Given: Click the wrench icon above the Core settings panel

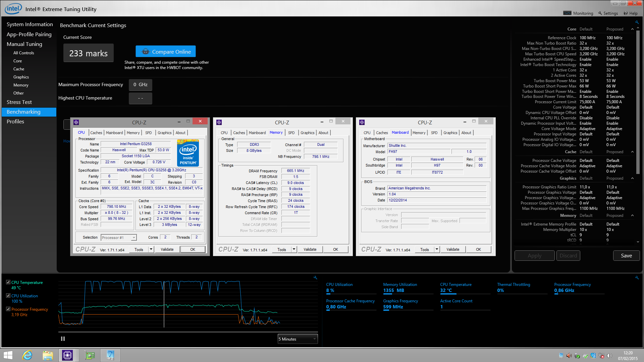Looking at the screenshot, I should (637, 22).
